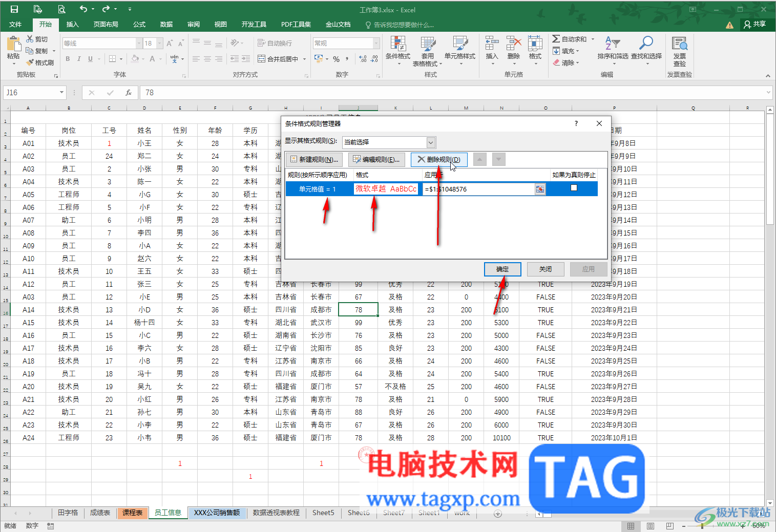Screen dimensions: 776x532
Task: Delete cells with the 删除 ribbon icon
Action: point(513,51)
